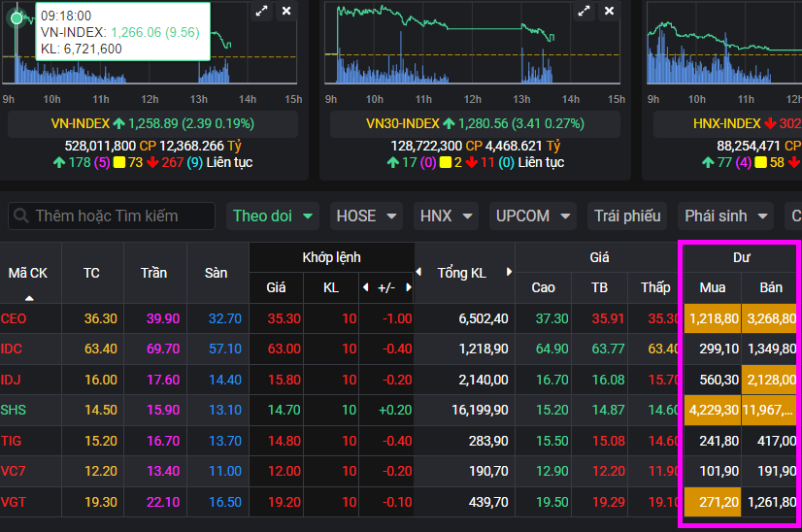
Task: Click the Thêm hoặc Tìm kiếm search field
Action: click(112, 216)
